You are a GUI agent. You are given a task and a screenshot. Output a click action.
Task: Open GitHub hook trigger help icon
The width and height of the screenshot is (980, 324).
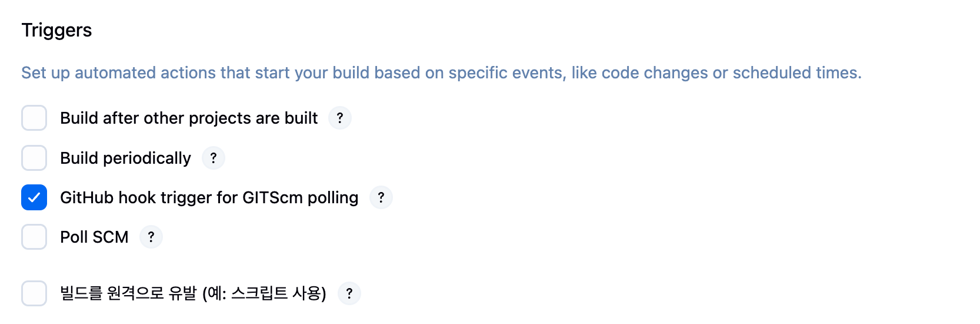click(x=381, y=197)
